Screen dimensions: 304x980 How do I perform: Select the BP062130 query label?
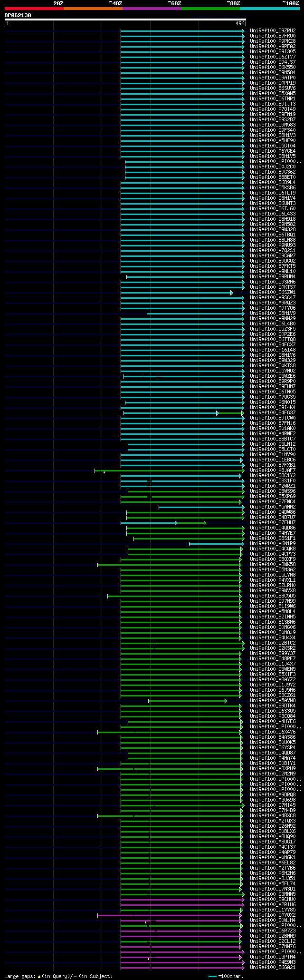coord(18,15)
